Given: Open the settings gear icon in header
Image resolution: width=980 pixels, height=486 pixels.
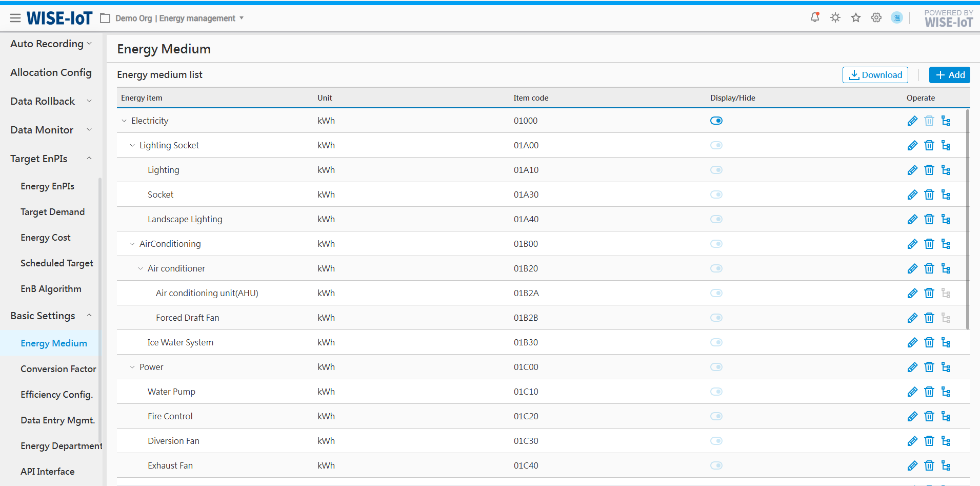Looking at the screenshot, I should click(876, 18).
